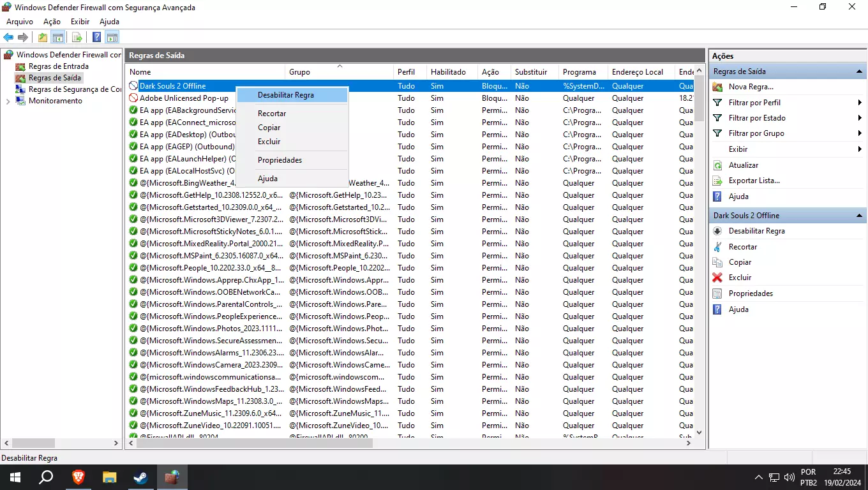Open the Ação menu in the menu bar
The width and height of the screenshot is (868, 490).
(52, 22)
